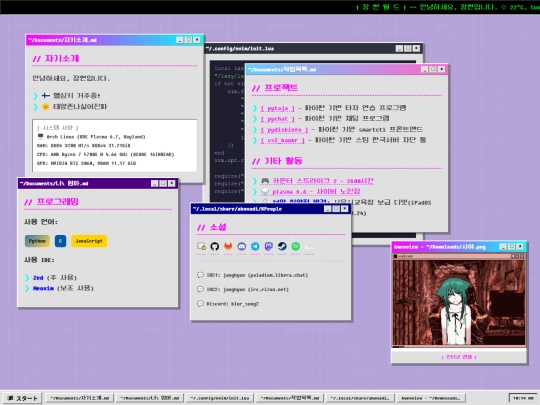Click the taskbar clock
This screenshot has width=540, height=405.
point(523,398)
